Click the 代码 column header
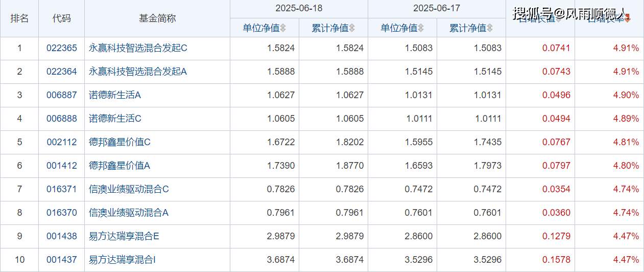This screenshot has width=644, height=272. 62,18
